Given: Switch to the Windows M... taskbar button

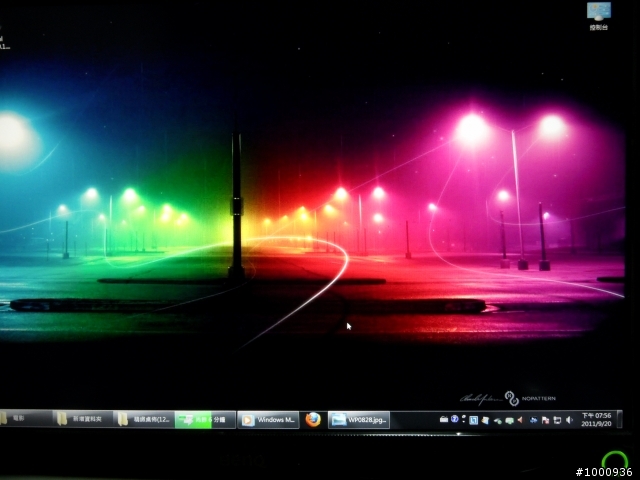Looking at the screenshot, I should tap(268, 420).
